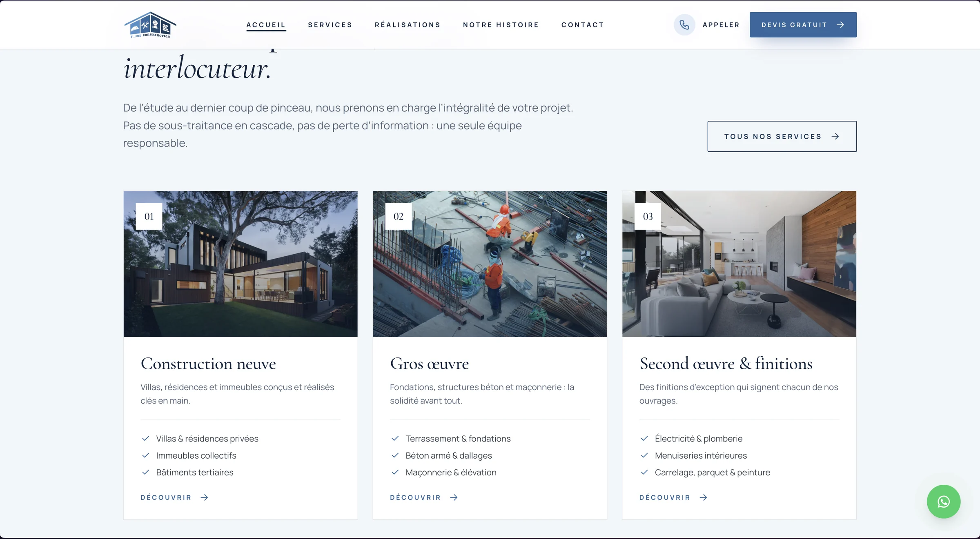Open the Contact page
The width and height of the screenshot is (980, 539).
(x=583, y=25)
